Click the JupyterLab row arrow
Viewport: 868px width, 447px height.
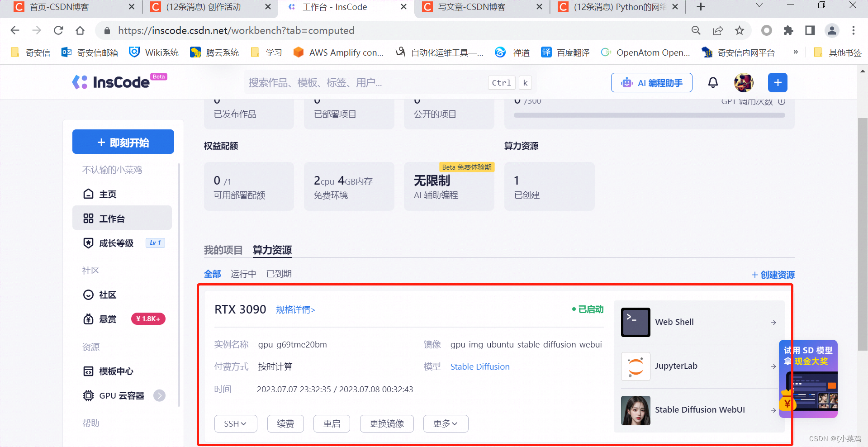coord(773,366)
